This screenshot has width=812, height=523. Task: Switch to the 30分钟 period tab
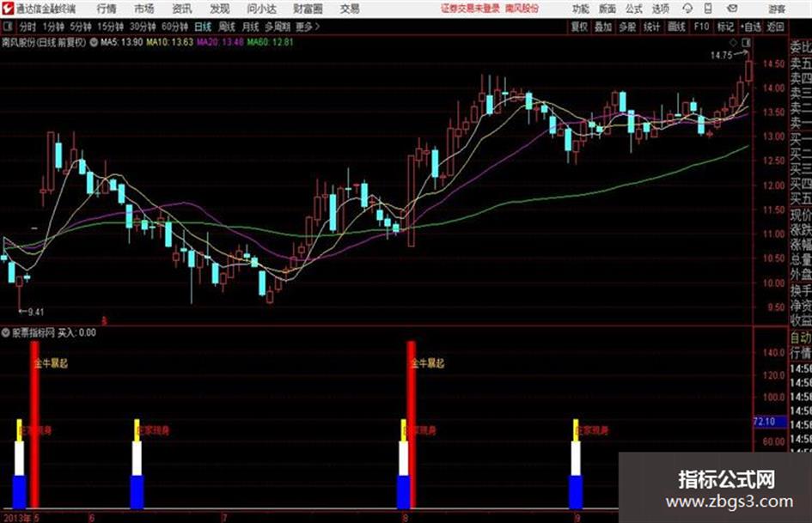click(x=143, y=27)
